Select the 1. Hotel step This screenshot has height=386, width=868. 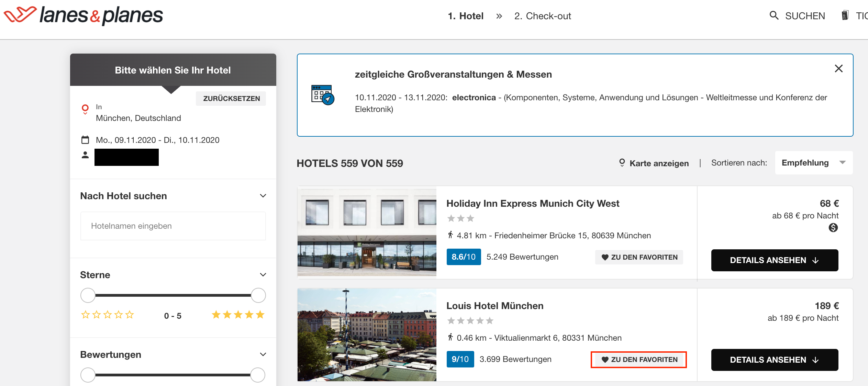tap(466, 16)
